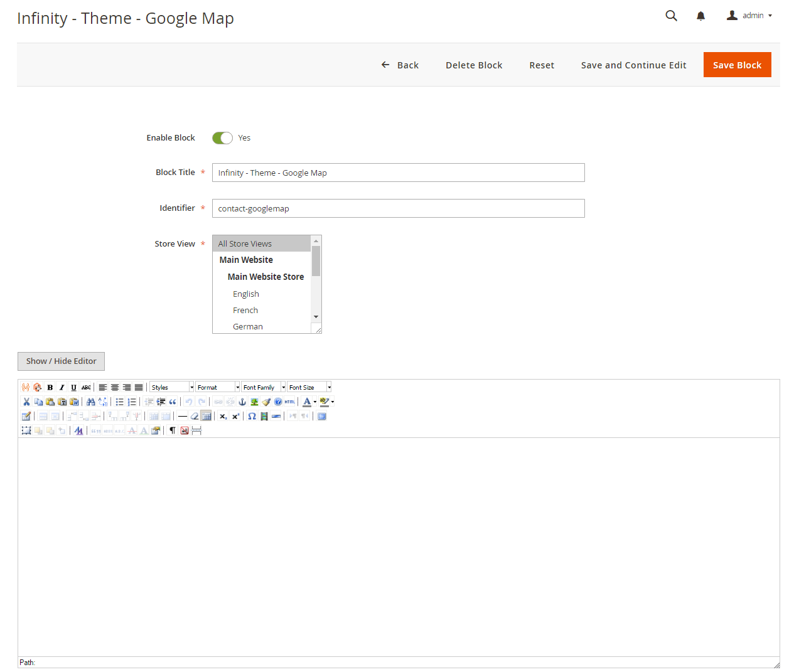The width and height of the screenshot is (794, 672).
Task: Insert a new layer
Action: [26, 430]
